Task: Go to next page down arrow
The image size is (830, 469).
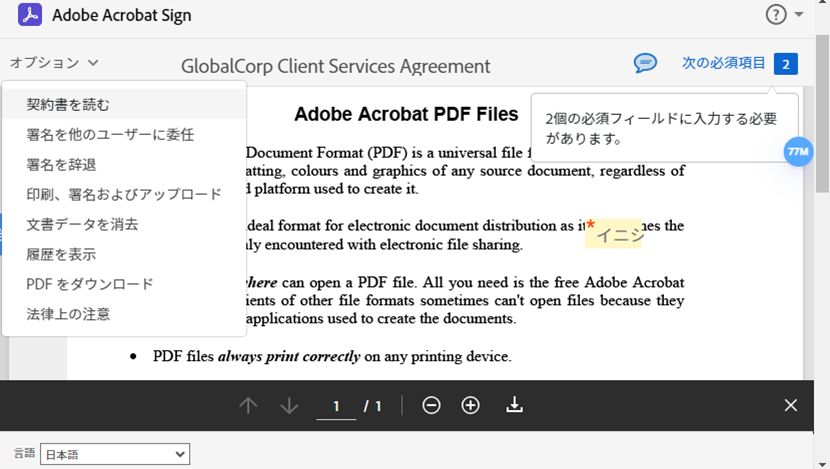Action: [x=289, y=405]
